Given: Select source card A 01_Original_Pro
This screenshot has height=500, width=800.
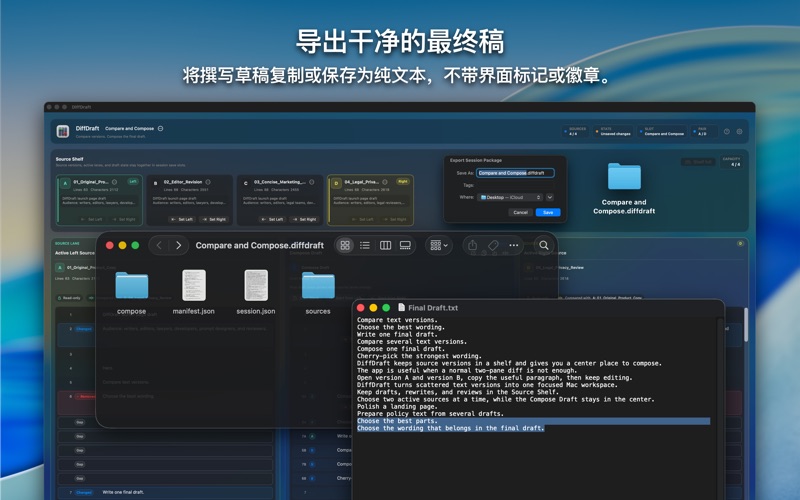Looking at the screenshot, I should pyautogui.click(x=99, y=200).
